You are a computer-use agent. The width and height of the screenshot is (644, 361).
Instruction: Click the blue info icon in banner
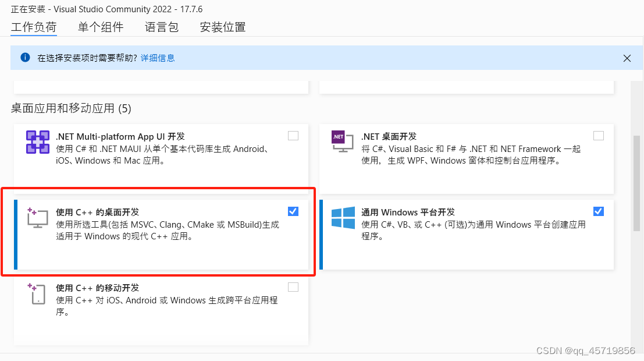[x=26, y=58]
